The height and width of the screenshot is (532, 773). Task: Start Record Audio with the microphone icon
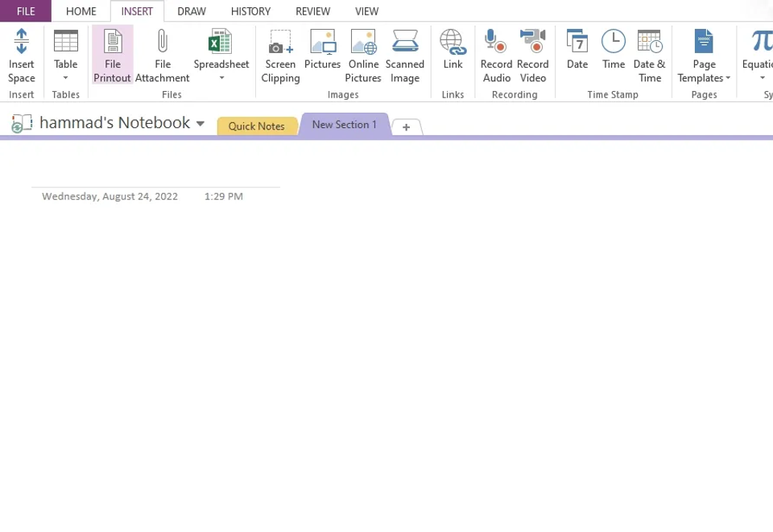point(496,42)
